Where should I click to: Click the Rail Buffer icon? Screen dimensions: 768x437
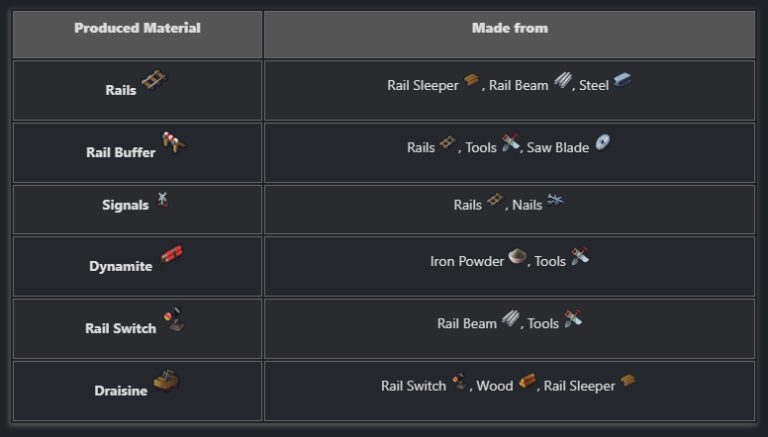(x=173, y=143)
